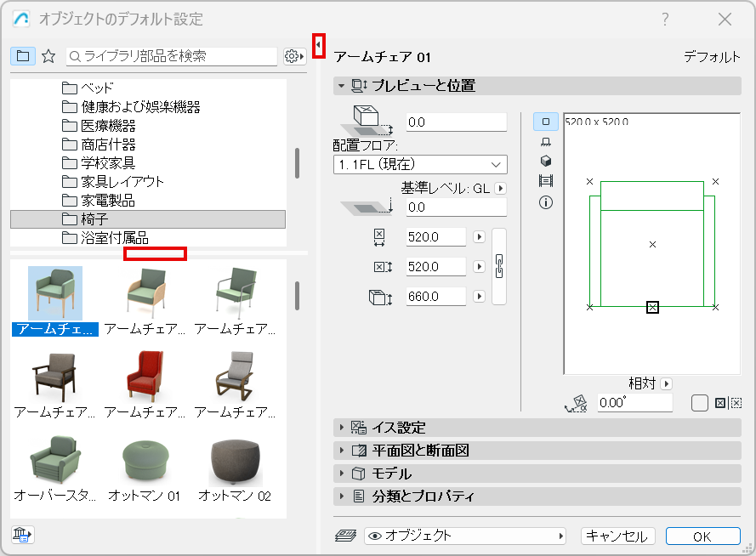The height and width of the screenshot is (556, 756).
Task: Select the 椅子 folder
Action: click(x=148, y=219)
